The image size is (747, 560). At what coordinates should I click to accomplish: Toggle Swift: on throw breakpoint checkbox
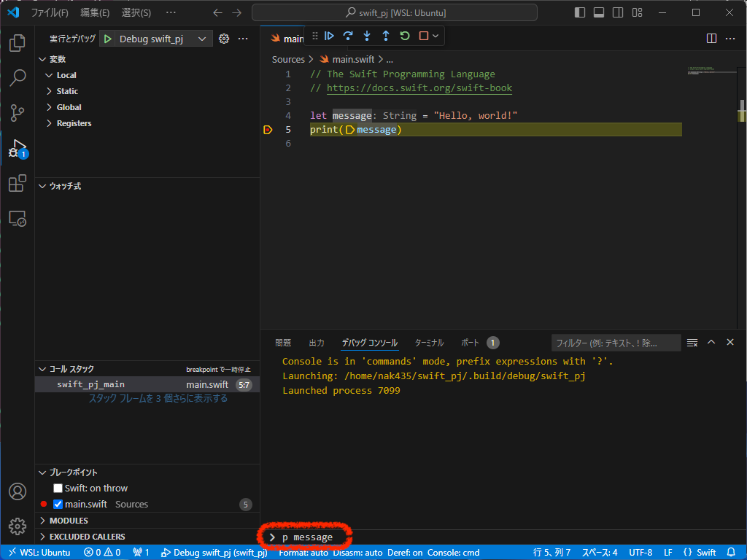pyautogui.click(x=58, y=488)
